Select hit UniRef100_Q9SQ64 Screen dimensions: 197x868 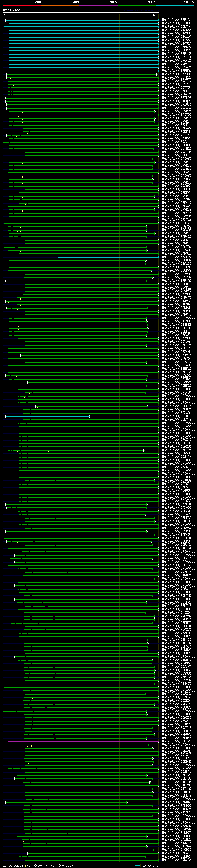(x=176, y=186)
